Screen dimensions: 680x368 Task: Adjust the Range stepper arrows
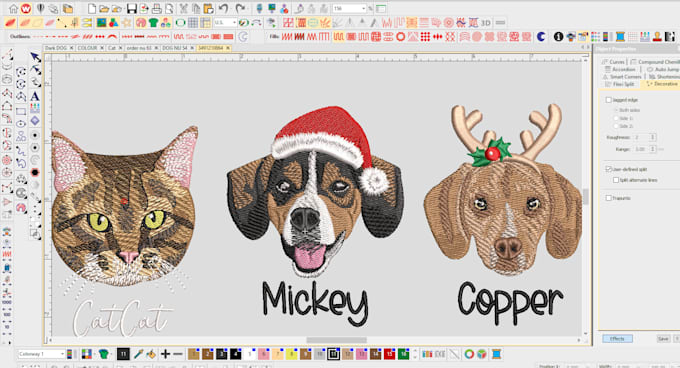653,149
